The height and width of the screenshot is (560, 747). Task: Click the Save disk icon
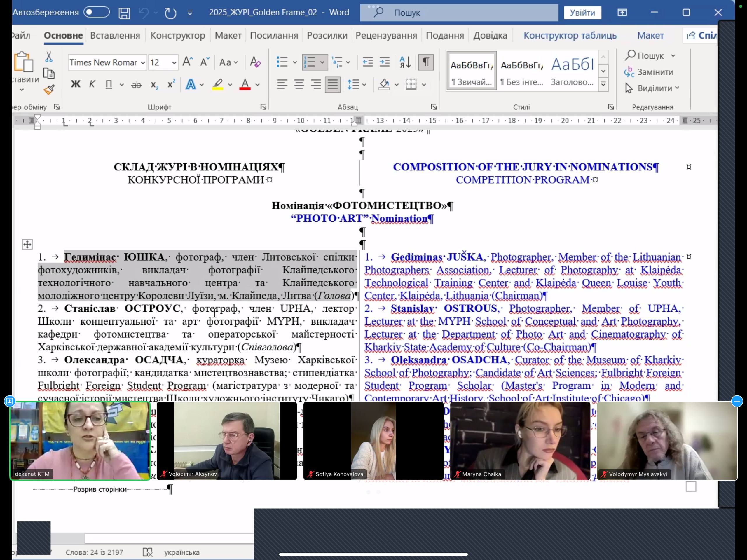coord(124,13)
